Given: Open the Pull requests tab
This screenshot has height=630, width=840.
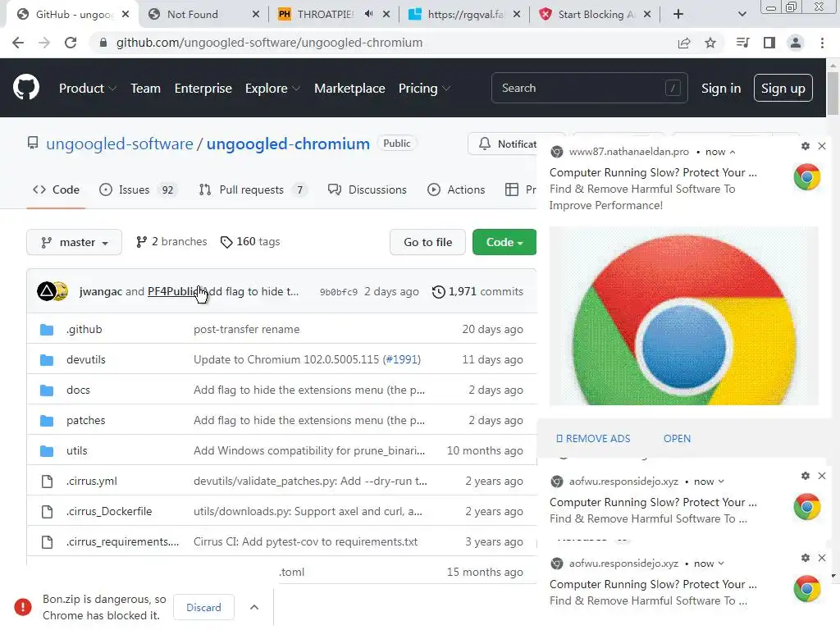Looking at the screenshot, I should coord(253,189).
